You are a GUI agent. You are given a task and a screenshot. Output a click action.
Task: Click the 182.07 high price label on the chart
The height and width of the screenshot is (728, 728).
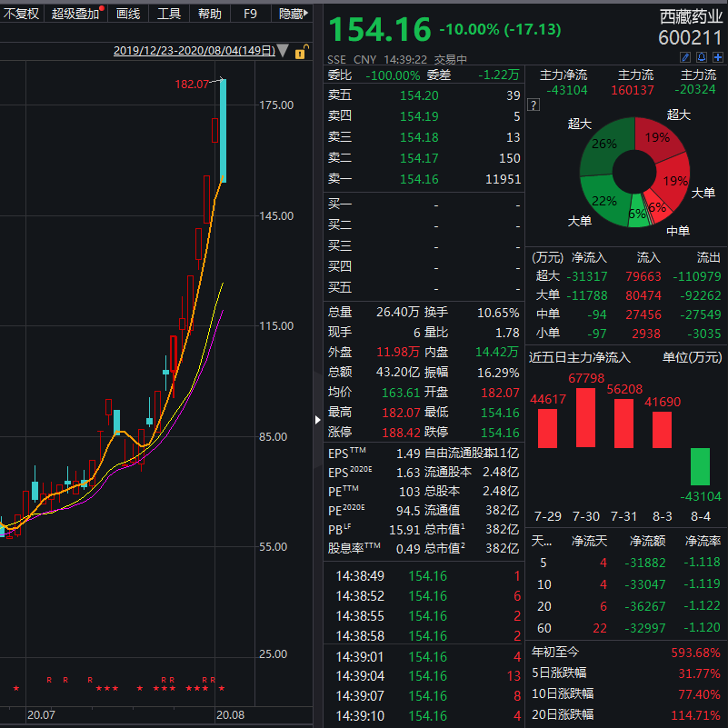(x=192, y=85)
